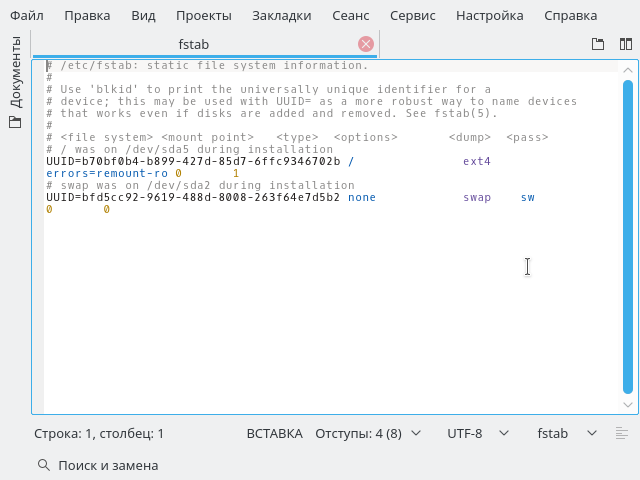Image resolution: width=640 pixels, height=480 pixels.
Task: Click the line wrap indicator icon in status bar
Action: click(622, 433)
